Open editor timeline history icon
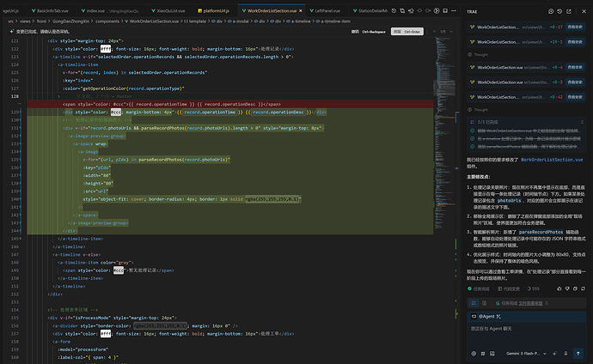Screen dimensions: 593x364 pyautogui.click(x=394, y=10)
